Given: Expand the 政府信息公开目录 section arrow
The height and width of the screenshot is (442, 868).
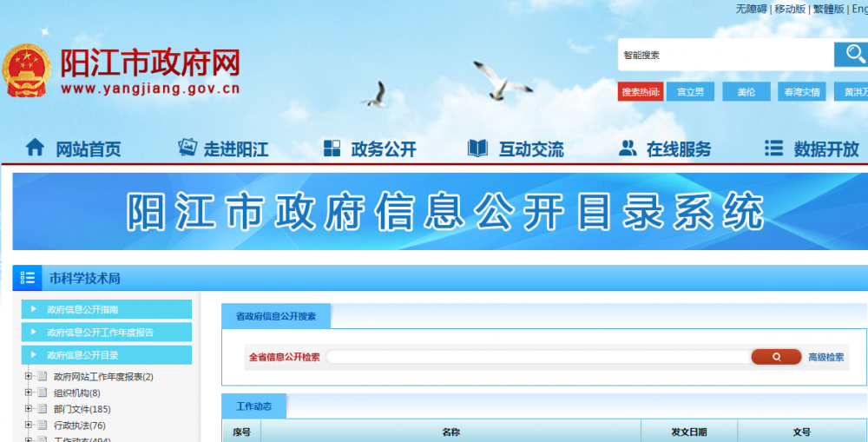Looking at the screenshot, I should 34,355.
